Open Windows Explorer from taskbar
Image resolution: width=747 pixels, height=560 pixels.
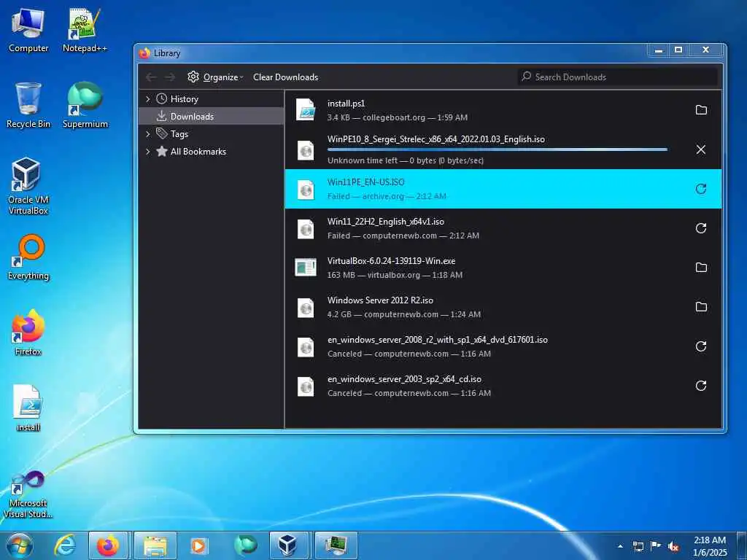coord(155,545)
